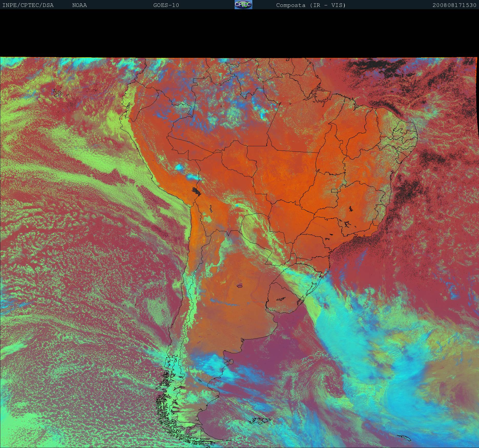The width and height of the screenshot is (479, 448).
Task: Click the INPE/CPTEC/DSA header label
Action: [x=28, y=5]
